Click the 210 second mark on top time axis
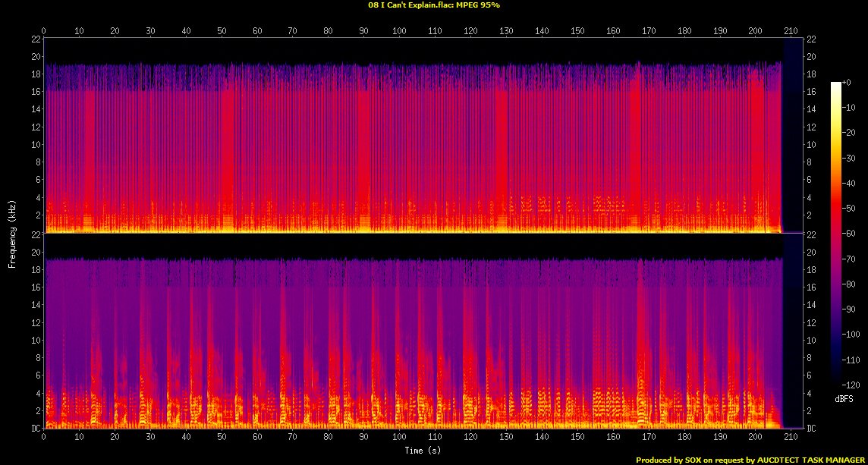This screenshot has width=868, height=465. pos(790,31)
